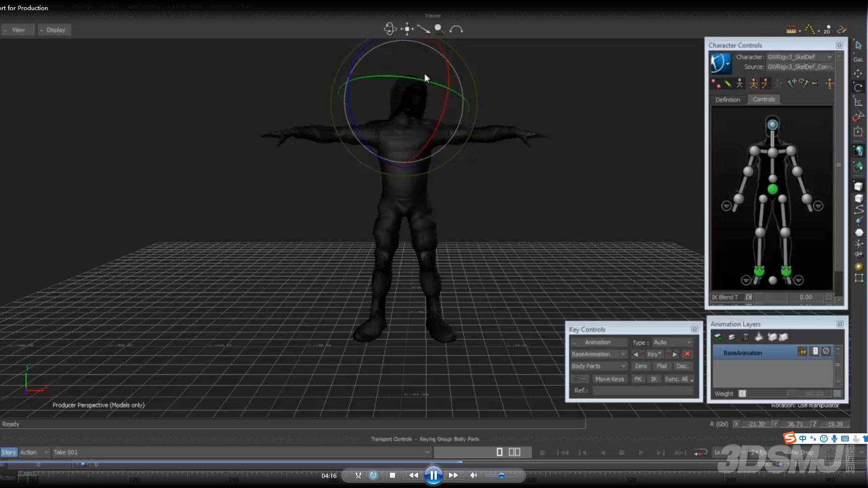Toggle FK keying in Key Controls
The image size is (868, 488).
[x=638, y=379]
